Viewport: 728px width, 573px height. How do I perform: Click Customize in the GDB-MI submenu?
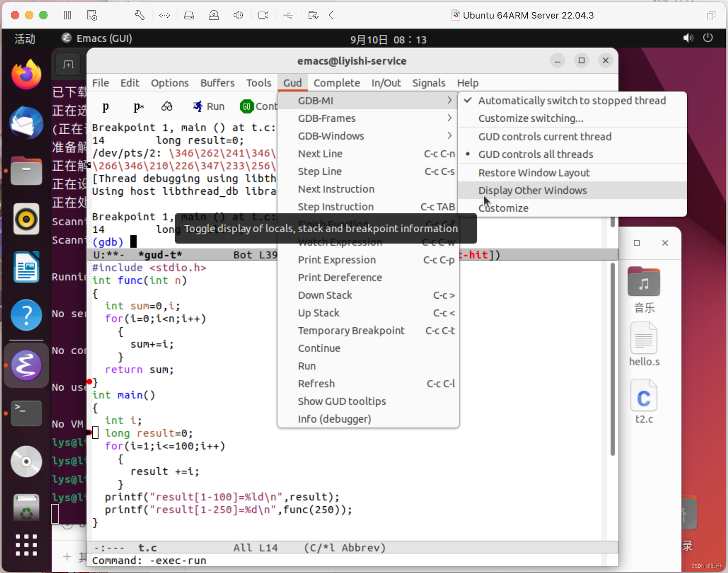[x=572, y=208]
